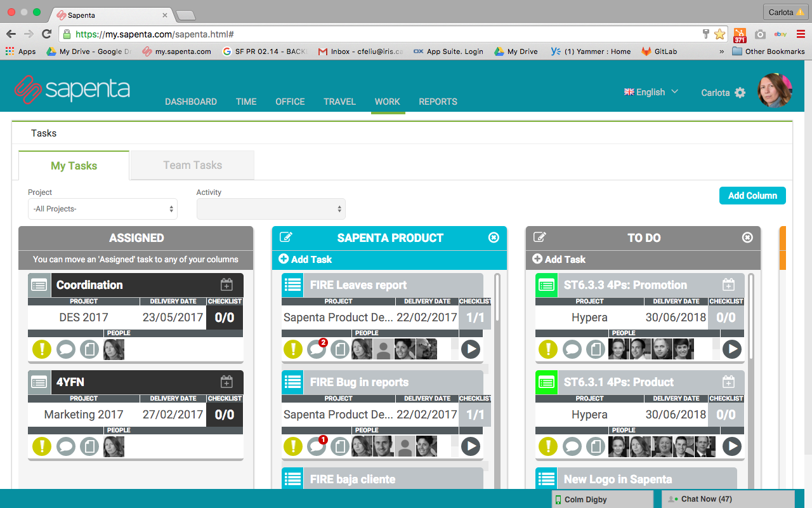
Task: Start timer on ST6.3.3 4Ps: Promotion
Action: (732, 349)
